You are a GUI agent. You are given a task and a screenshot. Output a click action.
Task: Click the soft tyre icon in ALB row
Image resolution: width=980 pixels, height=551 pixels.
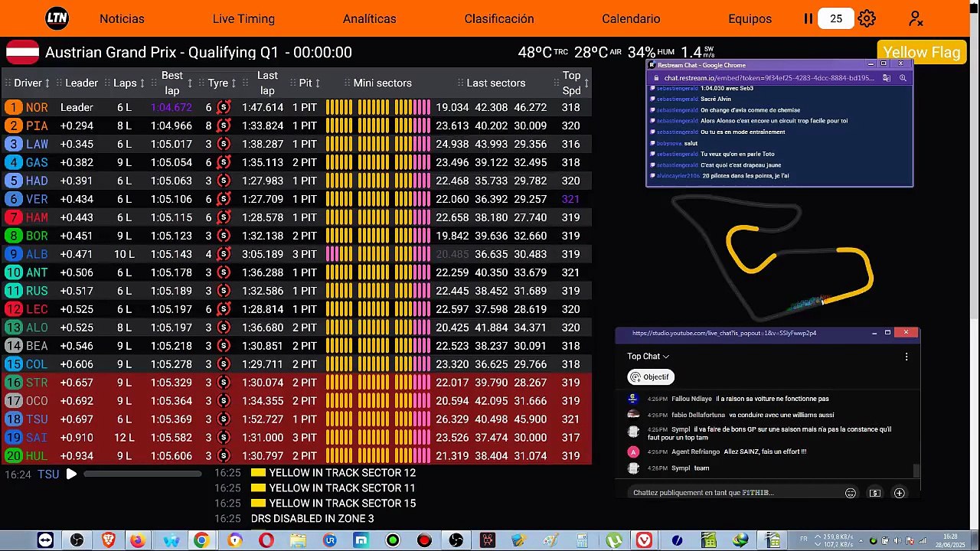tap(224, 254)
